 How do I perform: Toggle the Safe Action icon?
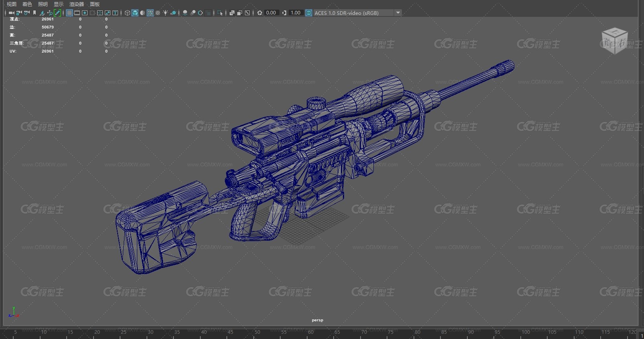point(108,13)
